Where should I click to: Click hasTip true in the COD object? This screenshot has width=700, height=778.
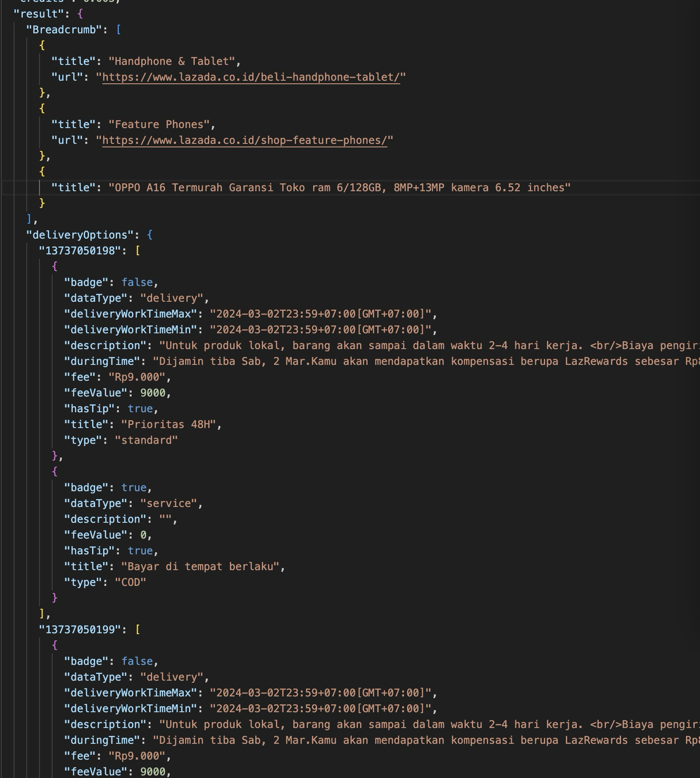click(140, 551)
